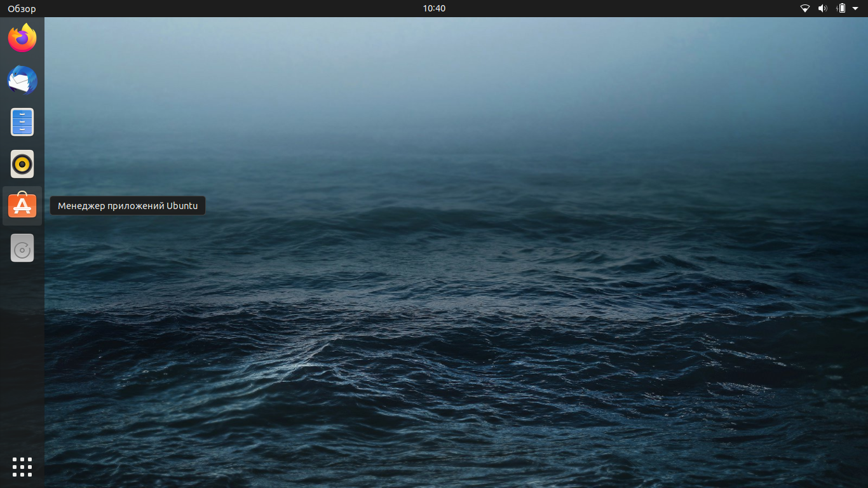Click the battery status icon
The image size is (868, 488).
pyautogui.click(x=841, y=8)
